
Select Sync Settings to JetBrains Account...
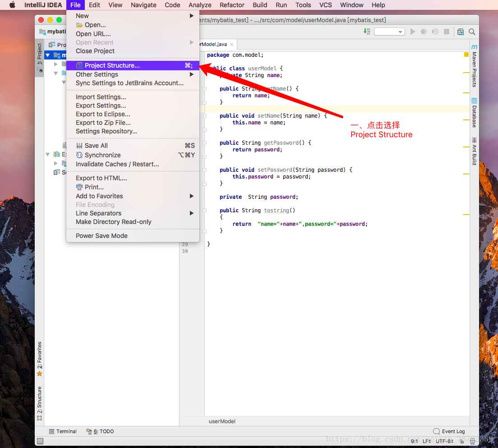133,83
